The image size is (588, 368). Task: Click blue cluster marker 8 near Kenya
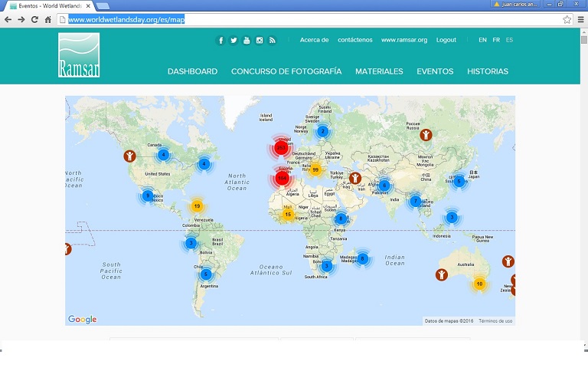[x=341, y=219]
